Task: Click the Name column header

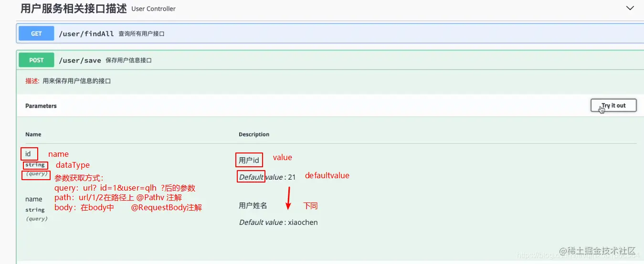Action: (33, 134)
